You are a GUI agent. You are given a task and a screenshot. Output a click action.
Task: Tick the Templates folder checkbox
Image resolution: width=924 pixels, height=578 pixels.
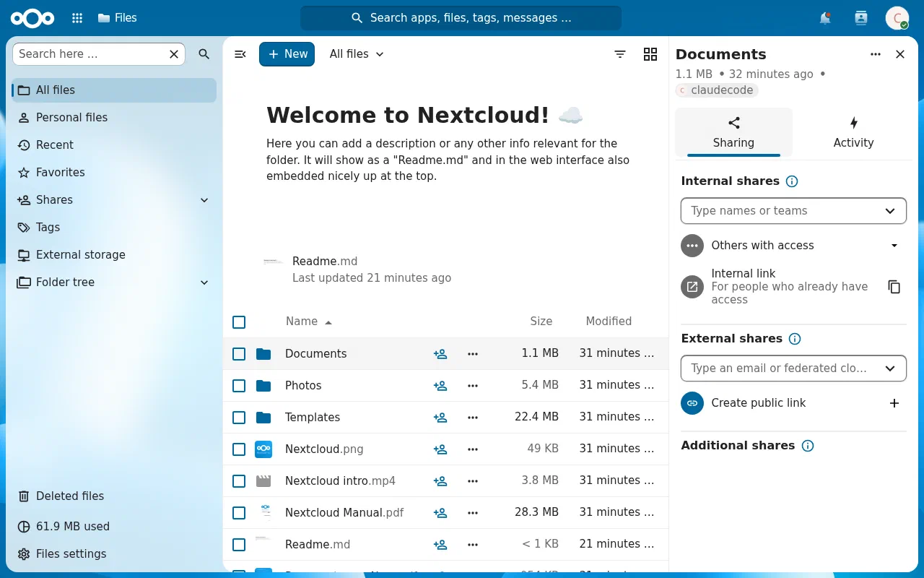pyautogui.click(x=239, y=418)
